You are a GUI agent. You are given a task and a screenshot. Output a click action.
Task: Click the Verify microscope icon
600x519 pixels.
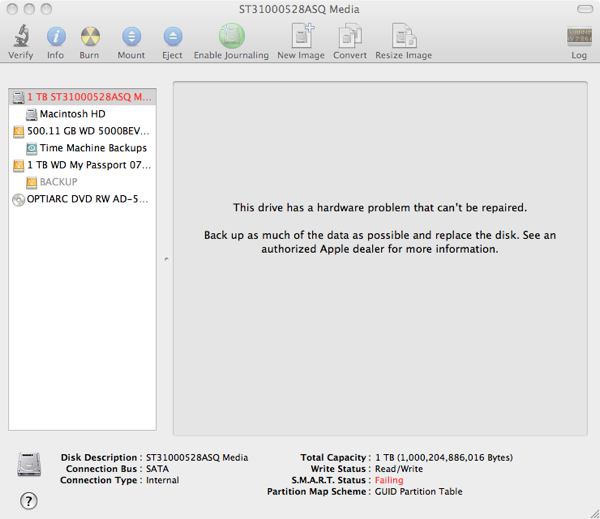pyautogui.click(x=21, y=36)
